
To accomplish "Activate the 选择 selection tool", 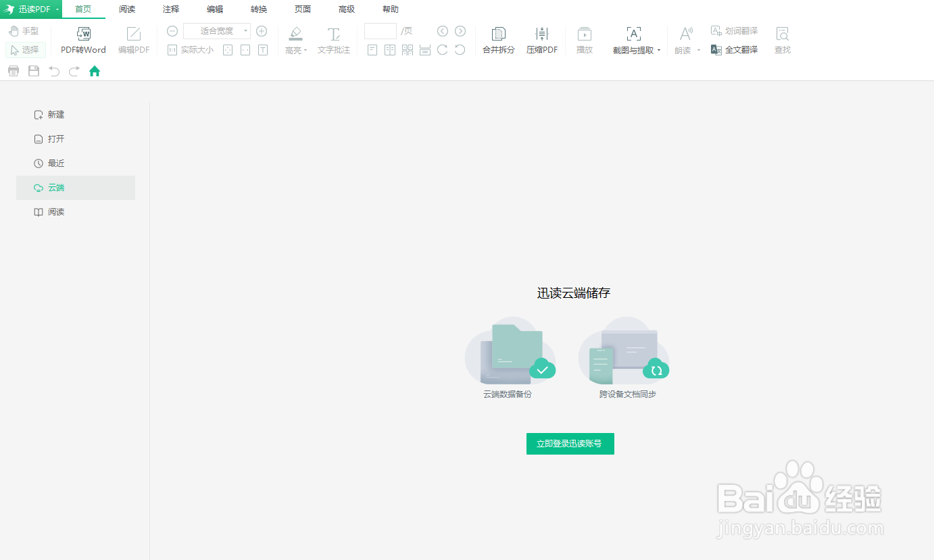I will [26, 50].
